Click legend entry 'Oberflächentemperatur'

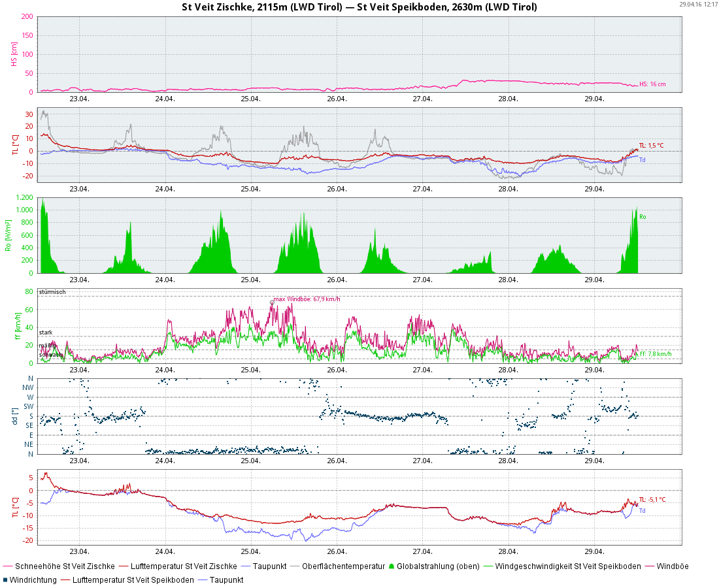pyautogui.click(x=343, y=566)
